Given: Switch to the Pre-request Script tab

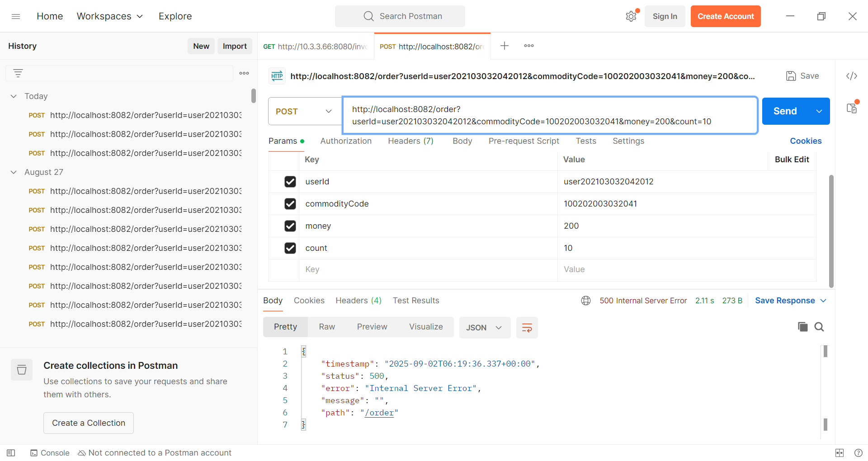Looking at the screenshot, I should pos(524,141).
